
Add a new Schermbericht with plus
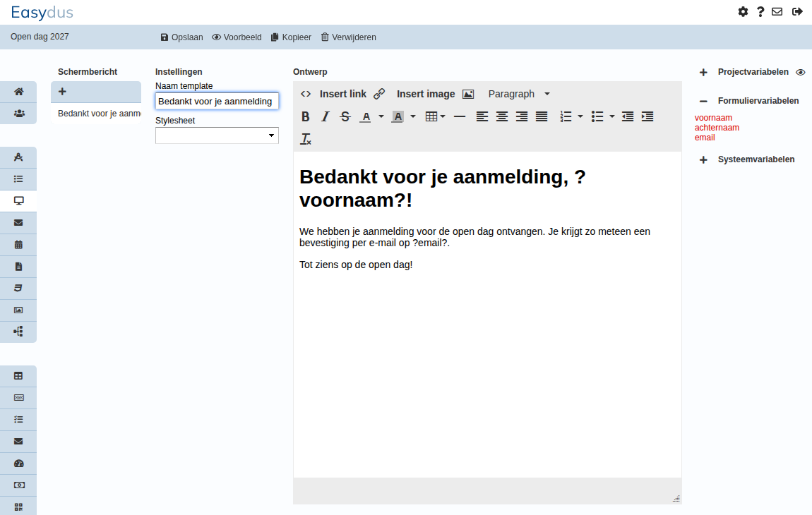coord(62,92)
